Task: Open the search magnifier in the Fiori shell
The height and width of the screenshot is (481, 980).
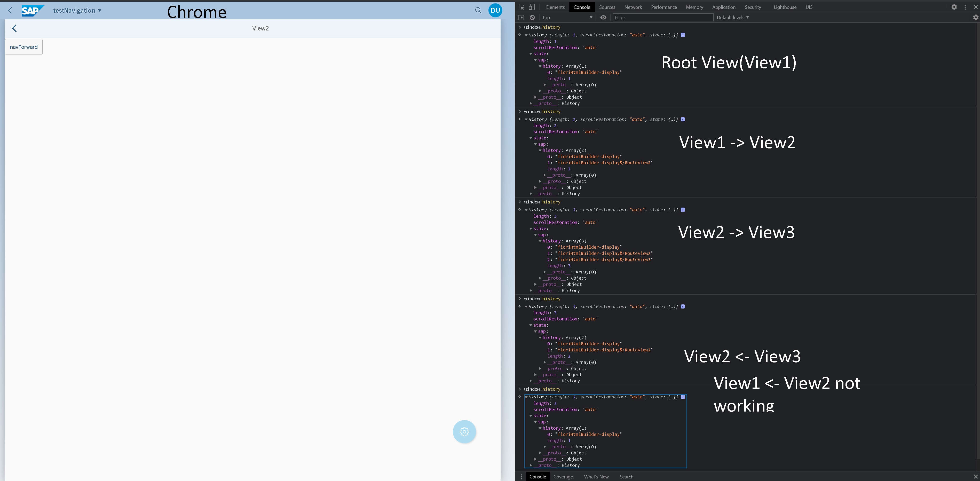Action: [x=478, y=10]
